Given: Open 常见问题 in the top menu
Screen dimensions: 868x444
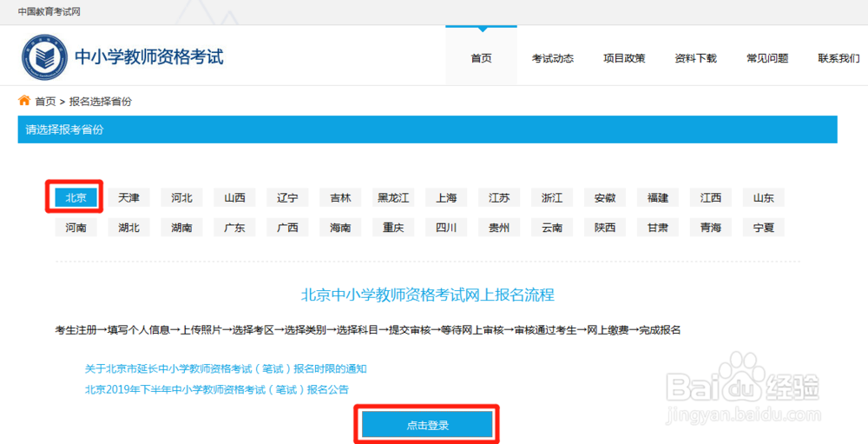Looking at the screenshot, I should pyautogui.click(x=767, y=58).
